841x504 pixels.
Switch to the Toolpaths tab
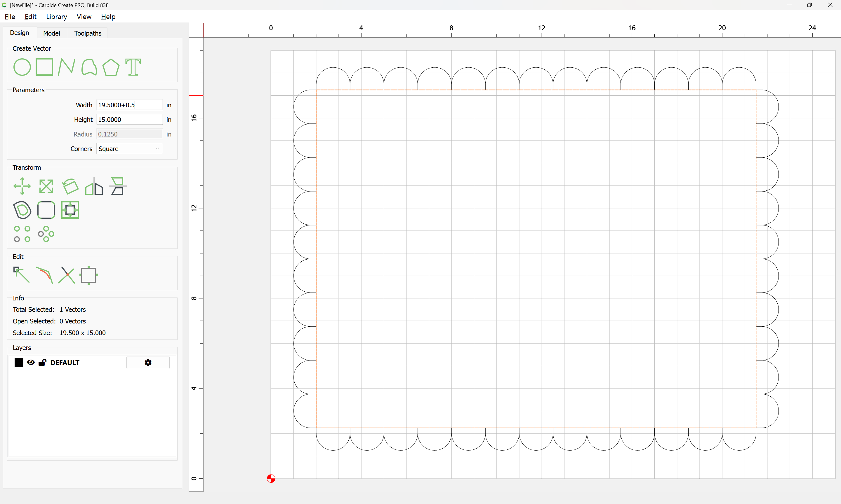[88, 33]
